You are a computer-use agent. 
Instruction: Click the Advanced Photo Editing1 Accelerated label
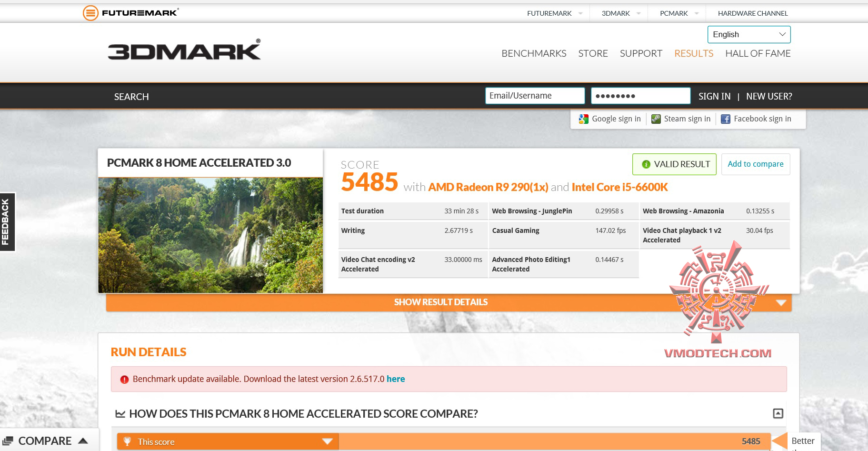[x=531, y=264]
